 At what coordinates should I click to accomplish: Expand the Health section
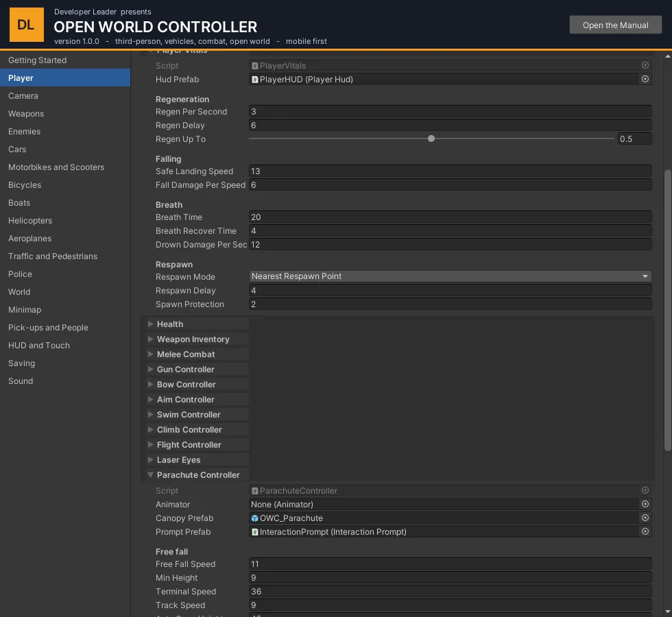150,324
